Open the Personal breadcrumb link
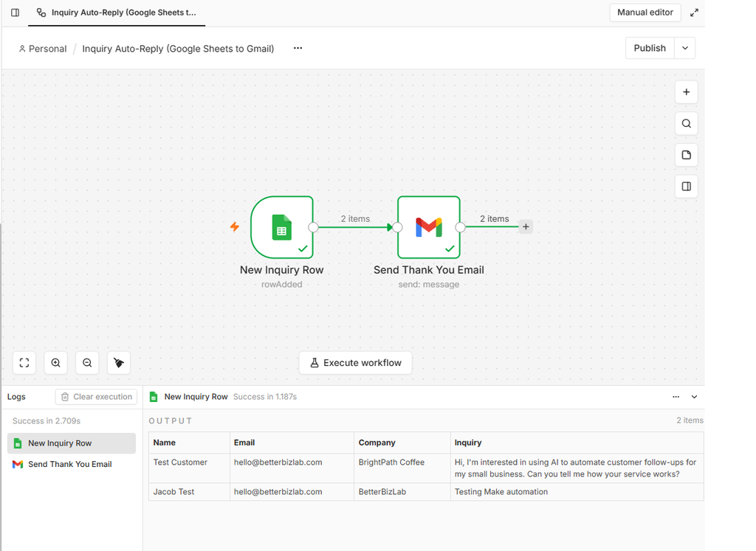The height and width of the screenshot is (551, 756). tap(42, 49)
